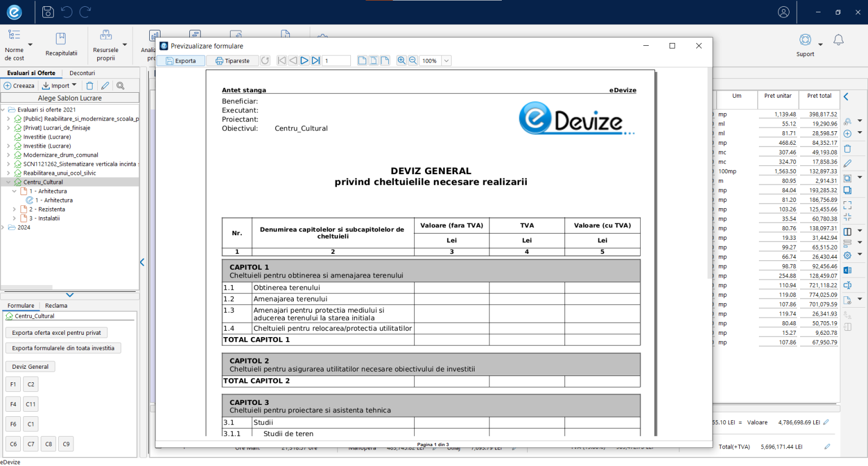Open the Reclama tab at bottom left
Image resolution: width=868 pixels, height=466 pixels.
(56, 305)
